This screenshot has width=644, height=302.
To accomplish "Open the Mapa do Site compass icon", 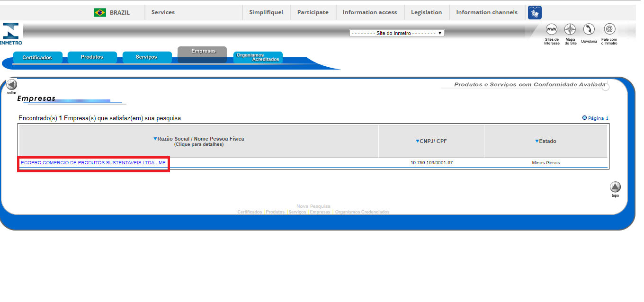I will point(570,29).
